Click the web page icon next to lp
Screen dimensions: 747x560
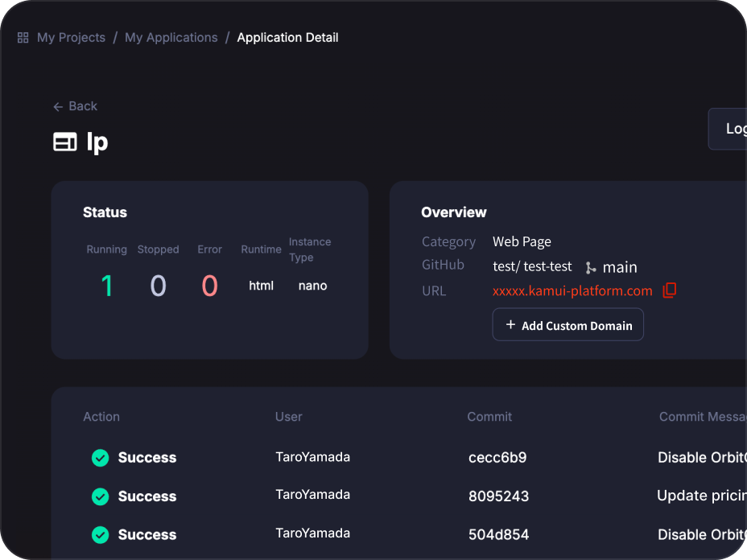coord(64,142)
